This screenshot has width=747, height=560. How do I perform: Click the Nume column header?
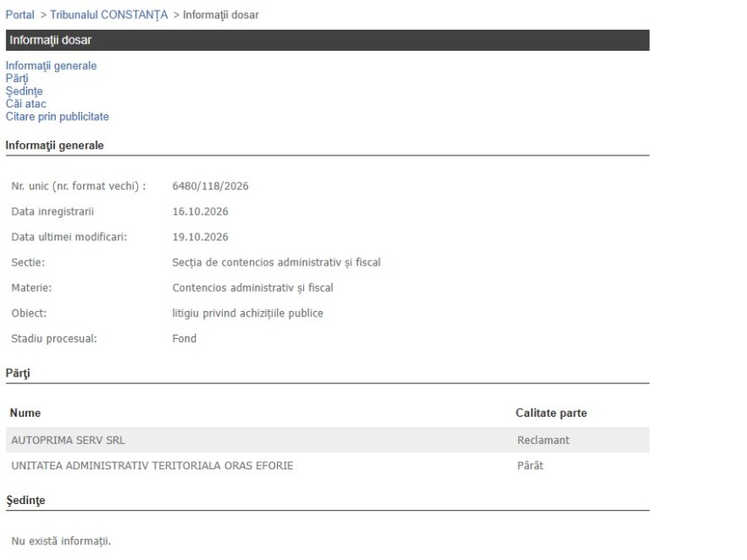tap(25, 413)
